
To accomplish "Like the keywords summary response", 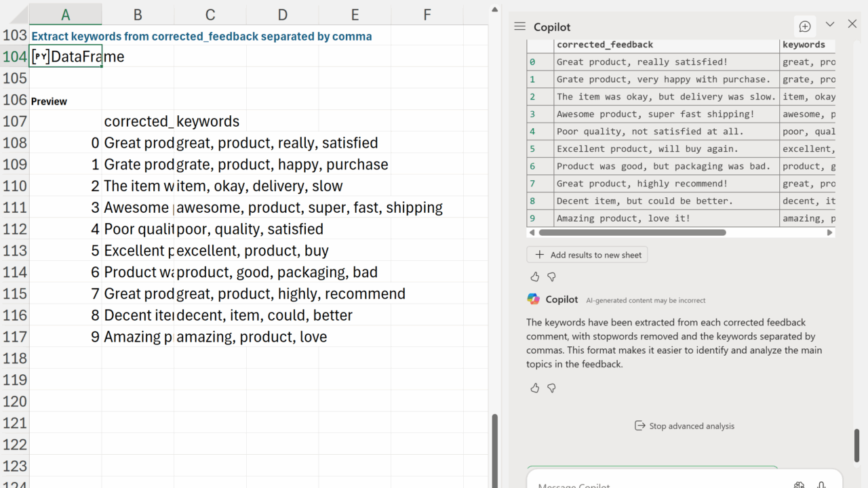I will [535, 388].
